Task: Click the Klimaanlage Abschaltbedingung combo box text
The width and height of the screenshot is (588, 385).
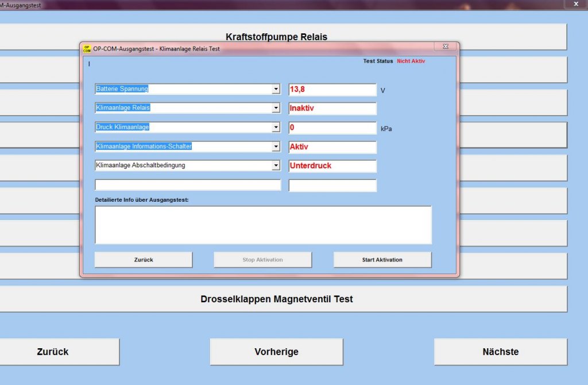Action: pos(140,165)
